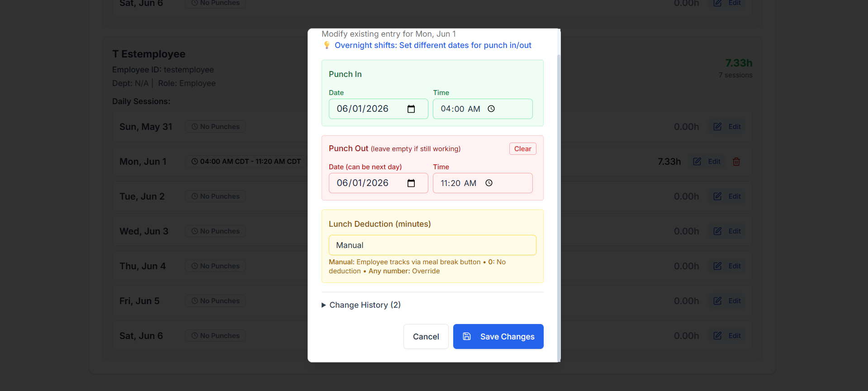Save Changes to the time entry
The width and height of the screenshot is (868, 391).
click(498, 337)
